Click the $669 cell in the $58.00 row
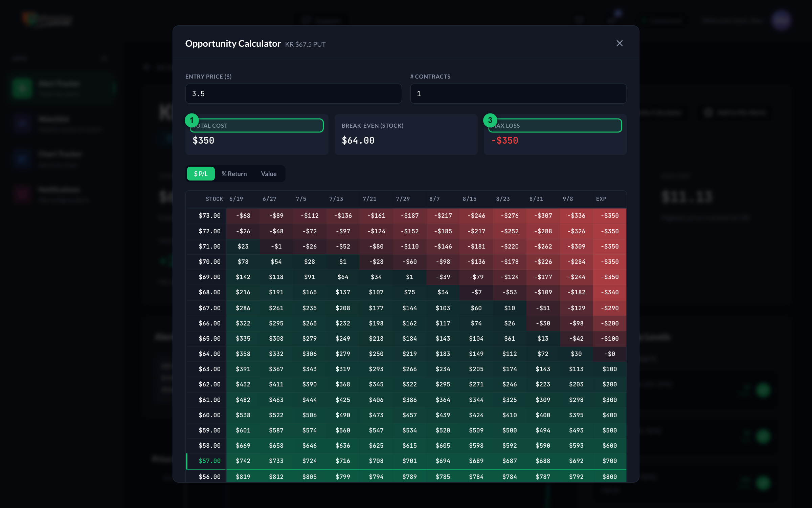 coord(243,446)
